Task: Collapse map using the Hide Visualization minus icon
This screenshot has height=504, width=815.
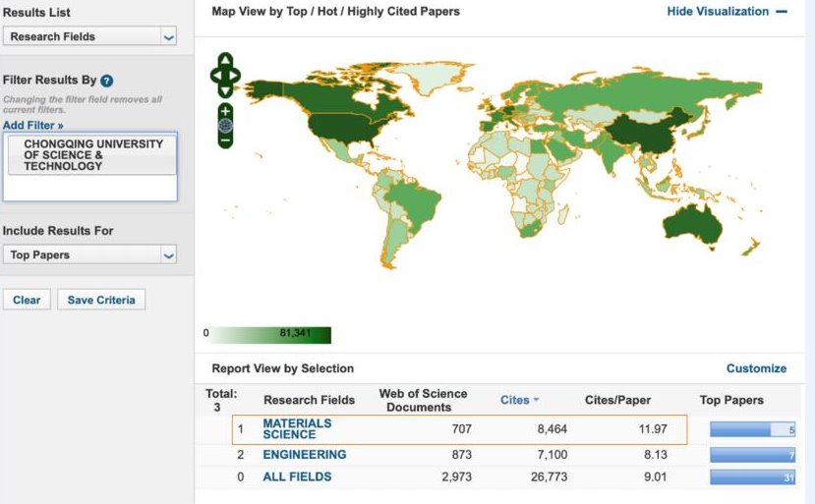Action: pos(782,12)
